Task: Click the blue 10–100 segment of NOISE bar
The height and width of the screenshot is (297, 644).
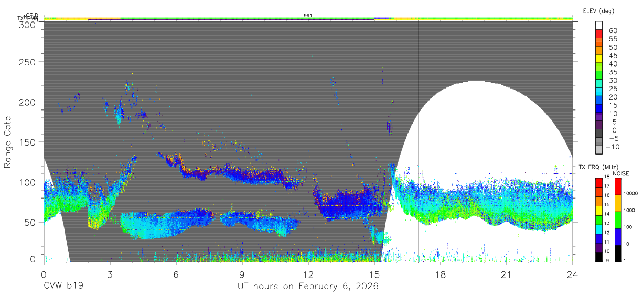Action: (x=617, y=236)
